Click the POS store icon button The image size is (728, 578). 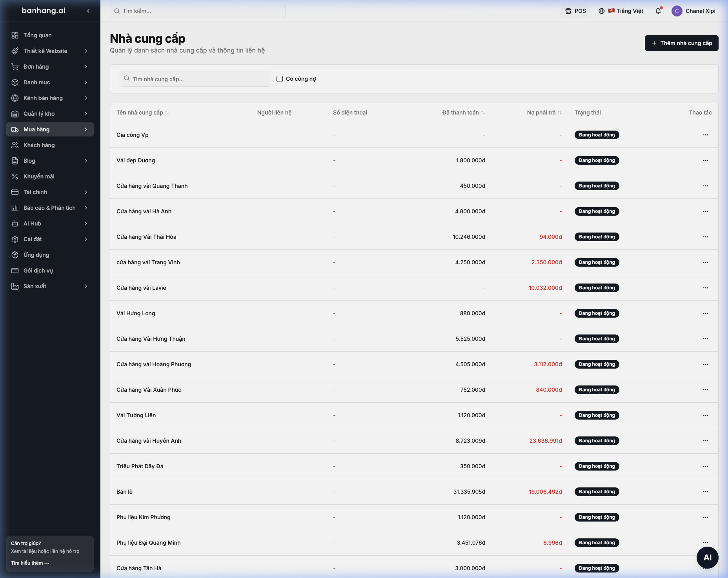(575, 11)
